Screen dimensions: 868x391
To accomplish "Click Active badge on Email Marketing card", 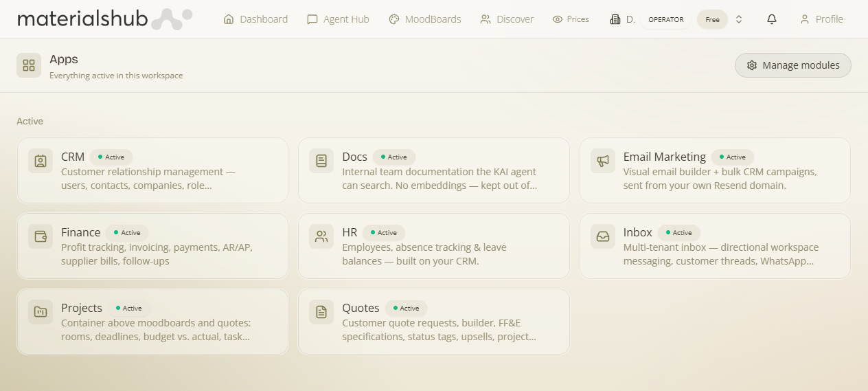I will point(733,157).
